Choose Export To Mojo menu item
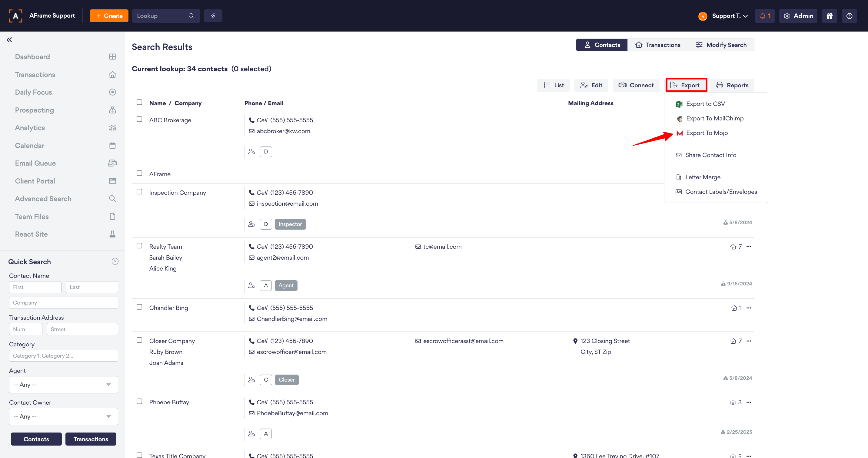 pyautogui.click(x=707, y=133)
